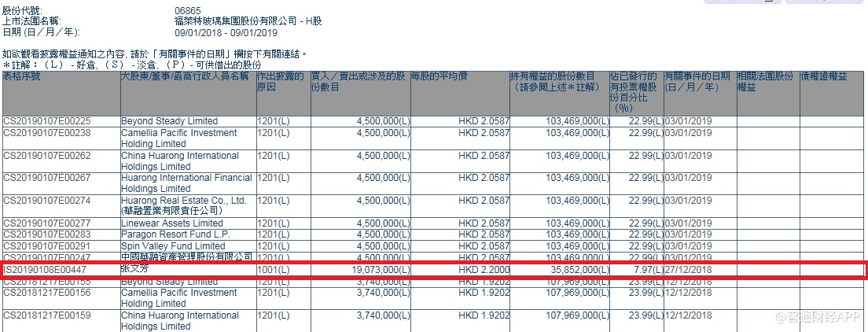Click Paragon Resort Fund L.P. name
868x332 pixels.
click(x=175, y=234)
